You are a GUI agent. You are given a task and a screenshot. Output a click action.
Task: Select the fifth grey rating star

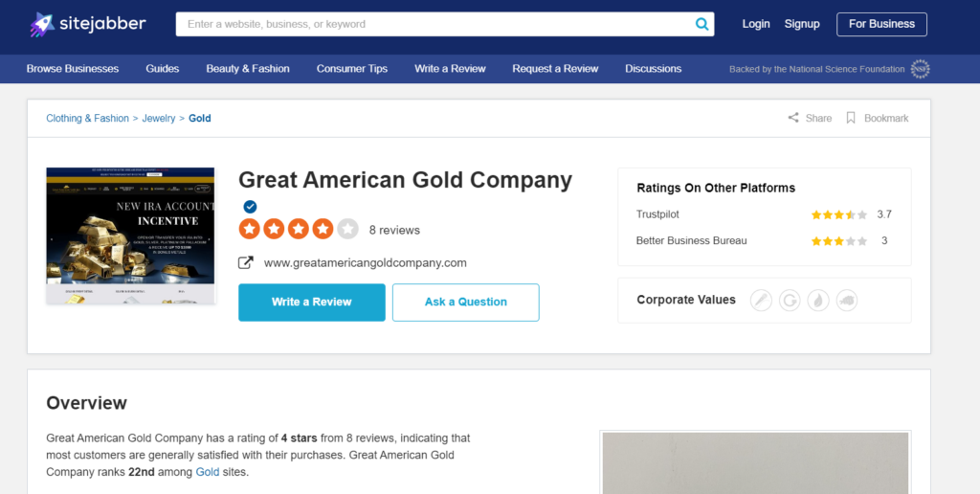click(x=347, y=229)
